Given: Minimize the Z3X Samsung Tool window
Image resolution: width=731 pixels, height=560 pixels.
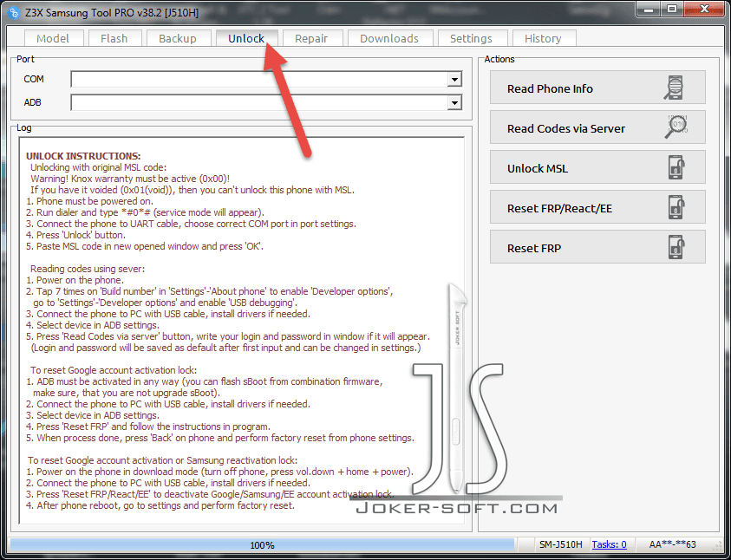Looking at the screenshot, I should pos(649,9).
